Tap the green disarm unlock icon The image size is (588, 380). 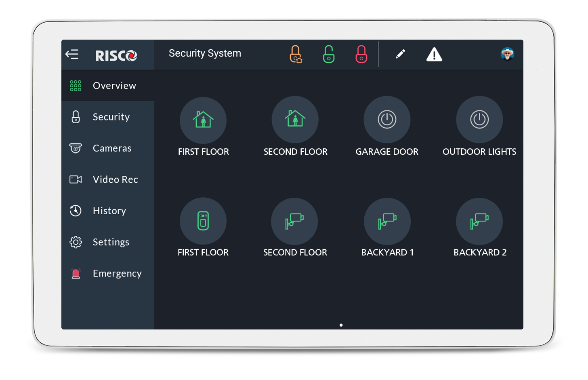[x=328, y=54]
